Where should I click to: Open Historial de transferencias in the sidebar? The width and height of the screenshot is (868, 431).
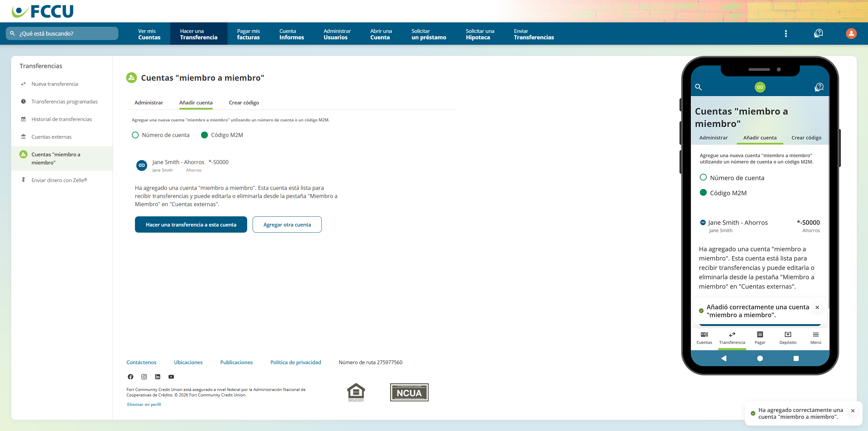point(62,119)
